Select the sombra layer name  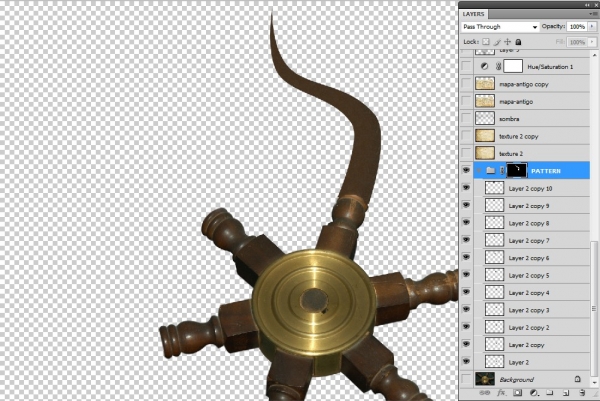coord(509,119)
